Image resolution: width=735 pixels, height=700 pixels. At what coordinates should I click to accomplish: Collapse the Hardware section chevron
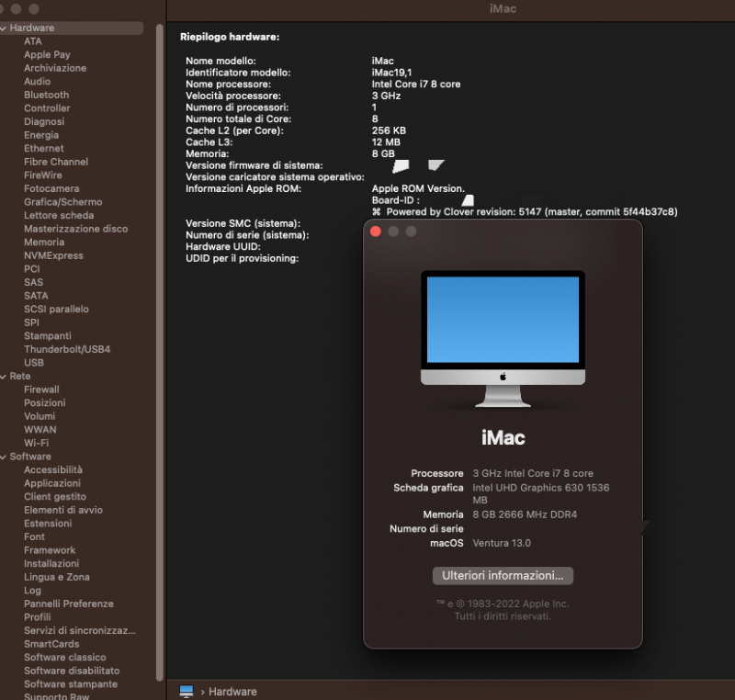[x=4, y=28]
